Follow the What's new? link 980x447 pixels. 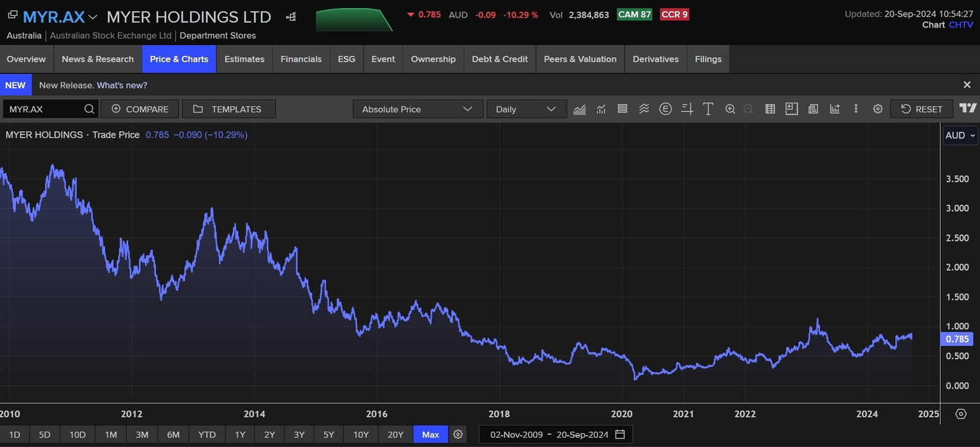tap(122, 85)
